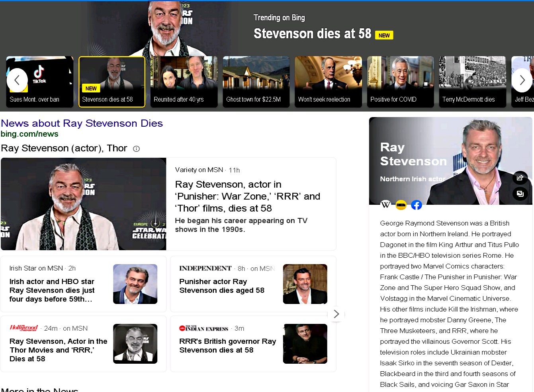Open the Facebook icon link
Image resolution: width=534 pixels, height=392 pixels.
417,205
